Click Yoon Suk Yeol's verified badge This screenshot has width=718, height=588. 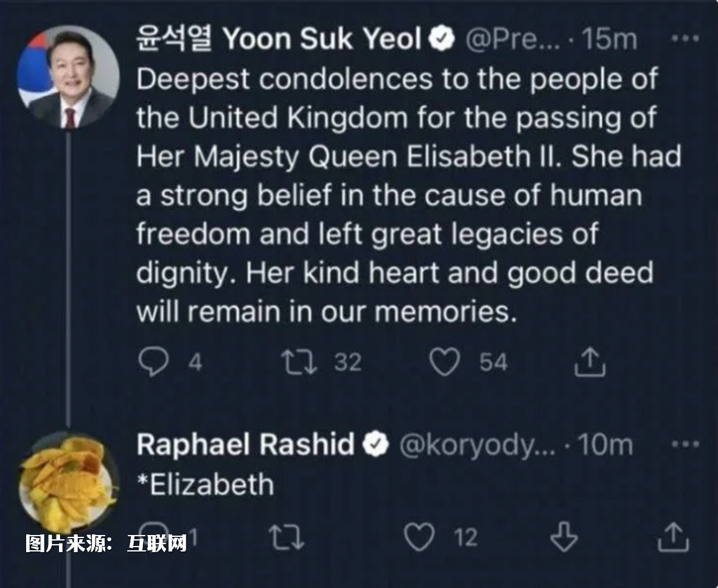coord(442,40)
